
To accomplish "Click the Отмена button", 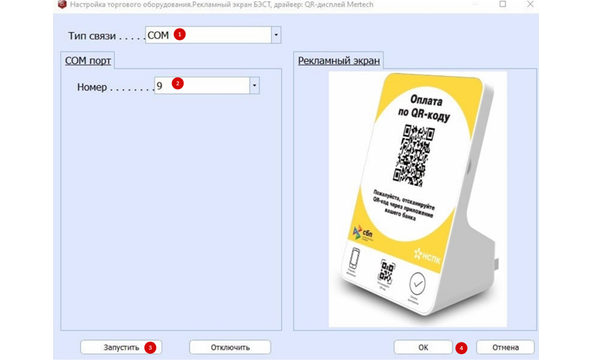I will 505,348.
